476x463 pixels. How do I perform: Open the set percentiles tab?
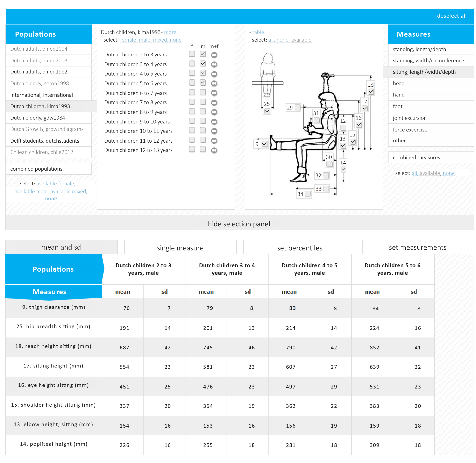299,248
